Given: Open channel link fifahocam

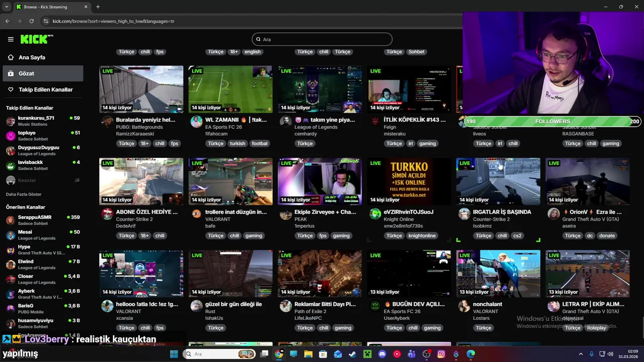Looking at the screenshot, I should (x=216, y=134).
